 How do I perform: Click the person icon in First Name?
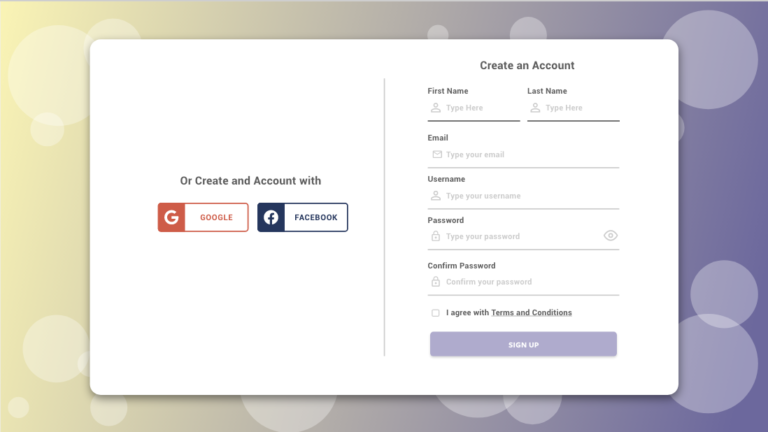point(436,108)
